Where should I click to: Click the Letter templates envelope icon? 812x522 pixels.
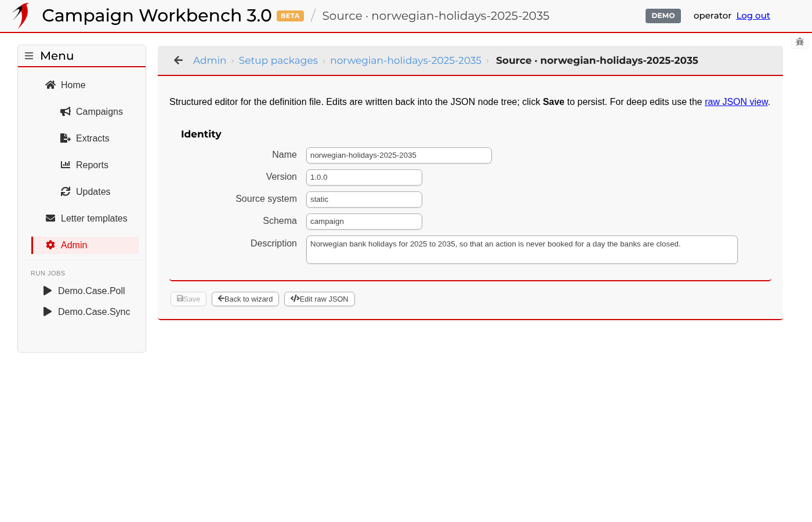(50, 218)
